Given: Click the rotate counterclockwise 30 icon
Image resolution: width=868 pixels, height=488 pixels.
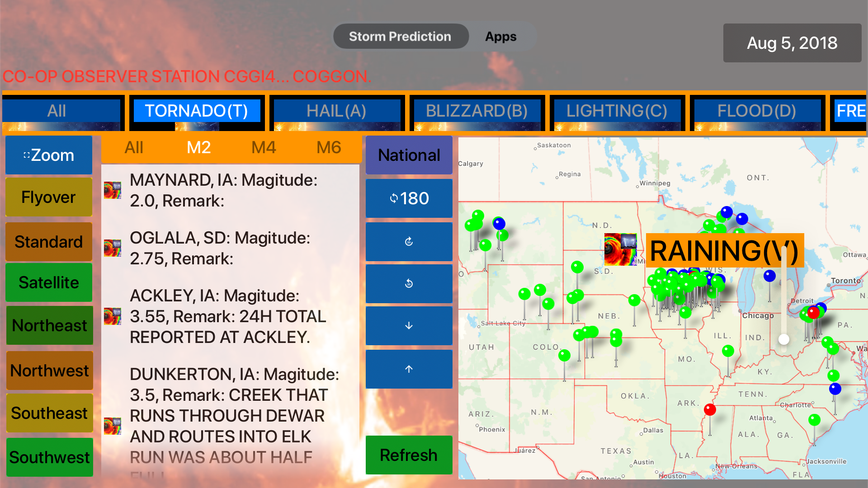Looking at the screenshot, I should [x=409, y=284].
